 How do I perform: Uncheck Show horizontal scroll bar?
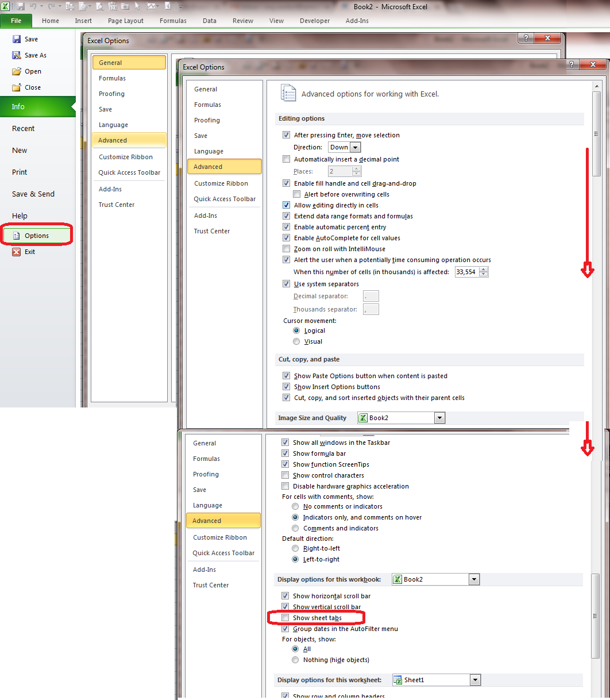[x=285, y=596]
